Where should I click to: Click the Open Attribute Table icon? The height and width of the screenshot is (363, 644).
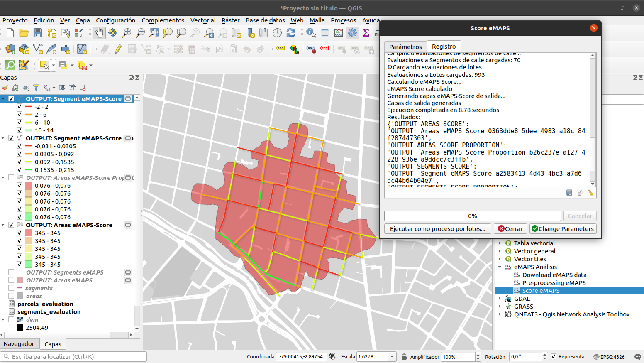pos(325,33)
